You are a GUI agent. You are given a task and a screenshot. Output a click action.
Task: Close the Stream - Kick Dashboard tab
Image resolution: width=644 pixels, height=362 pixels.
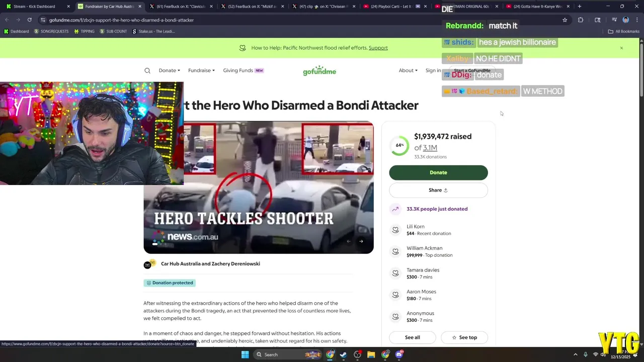coord(68,7)
